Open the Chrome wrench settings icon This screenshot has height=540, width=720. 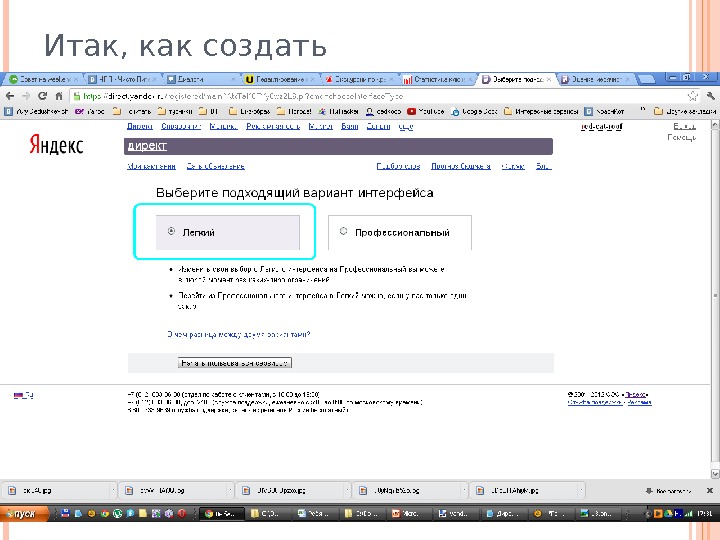(711, 96)
